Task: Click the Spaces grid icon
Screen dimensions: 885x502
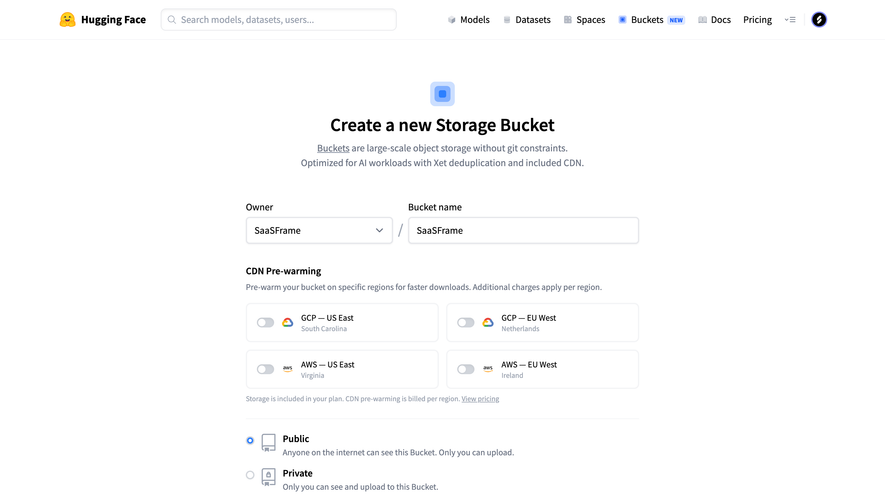Action: pos(568,20)
